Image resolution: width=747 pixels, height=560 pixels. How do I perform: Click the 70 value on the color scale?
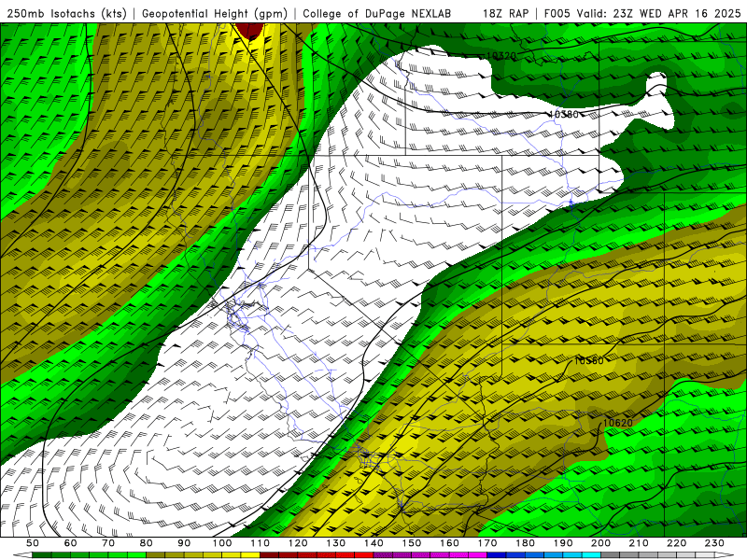coord(108,543)
